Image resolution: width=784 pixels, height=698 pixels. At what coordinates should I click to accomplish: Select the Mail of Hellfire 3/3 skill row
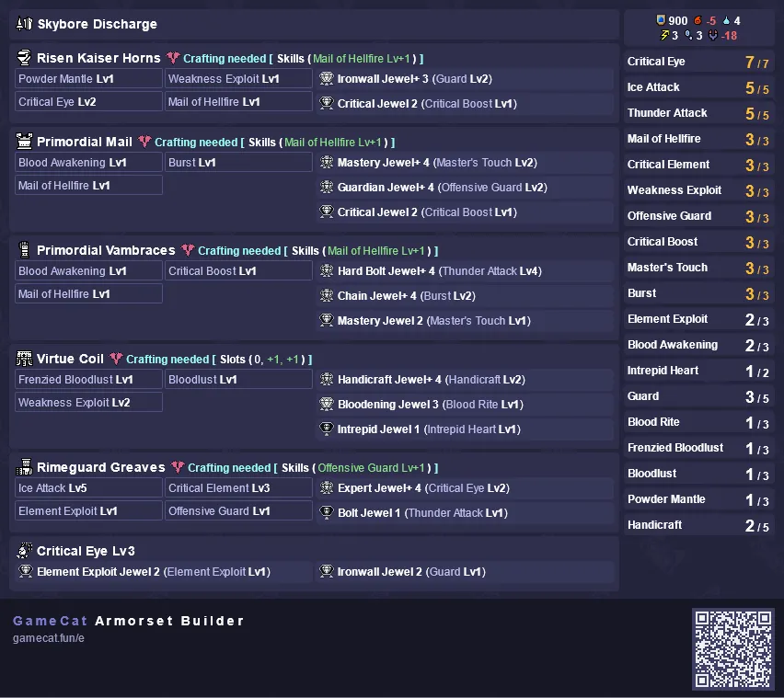pyautogui.click(x=698, y=139)
